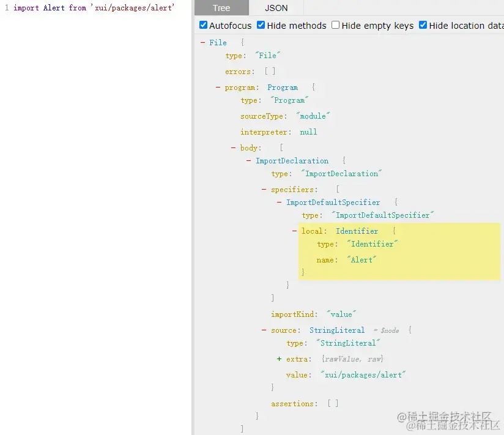Collapse the body array
Image resolution: width=504 pixels, height=435 pixels.
coord(234,148)
